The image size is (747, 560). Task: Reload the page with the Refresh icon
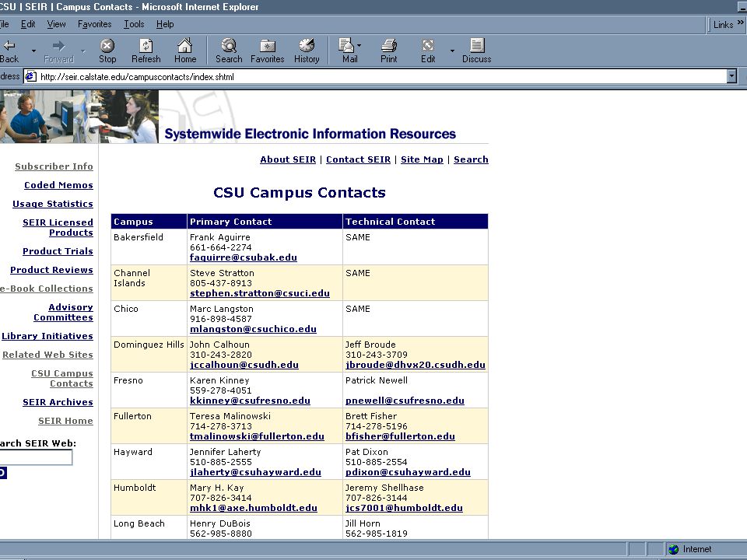pyautogui.click(x=146, y=46)
